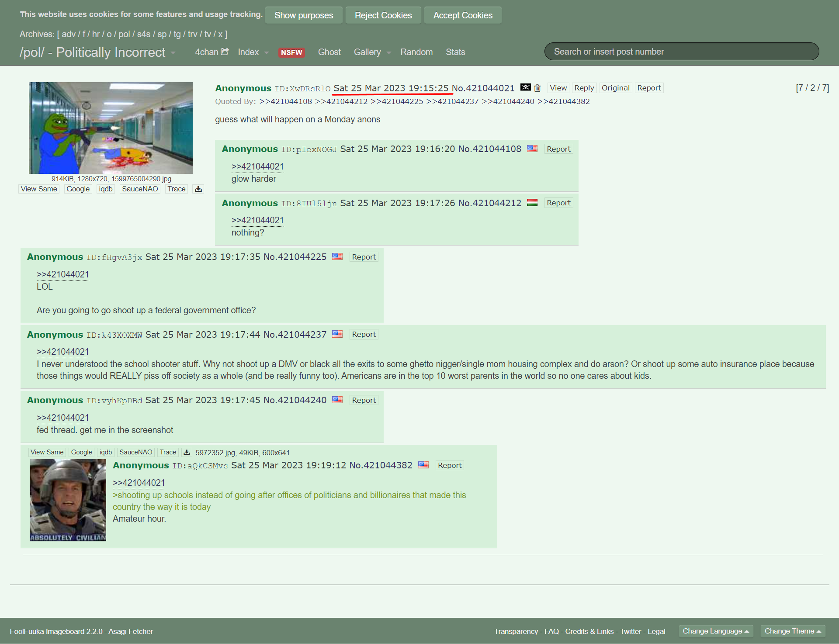The height and width of the screenshot is (644, 839).
Task: Click download icon next to 5972352.jpg
Action: click(x=187, y=453)
